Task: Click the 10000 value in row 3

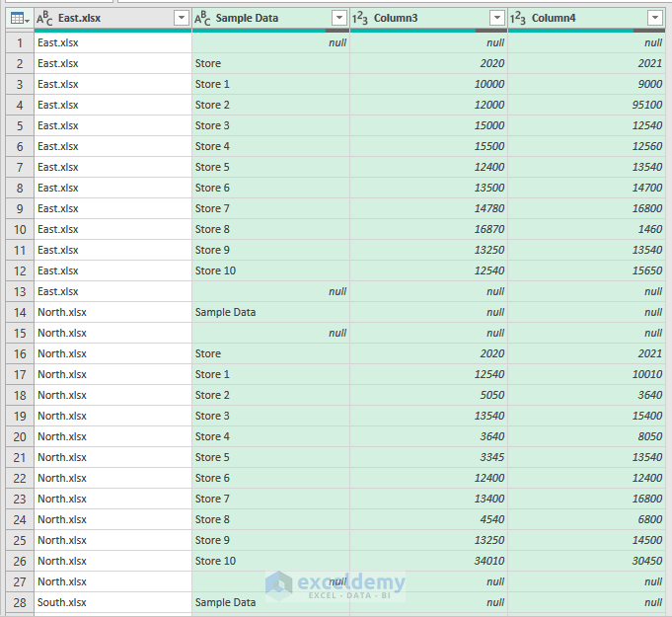Action: (489, 85)
